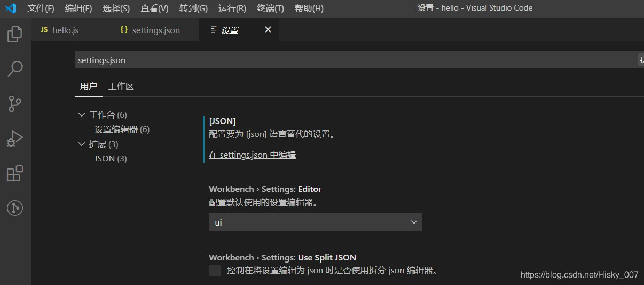
Task: Click the 在 settings.json 中编辑 link
Action: (x=252, y=155)
